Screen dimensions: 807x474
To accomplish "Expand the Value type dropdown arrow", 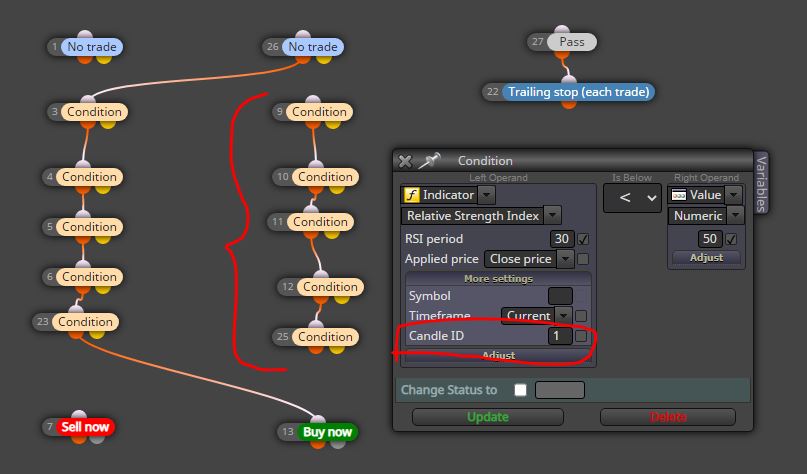I will [734, 195].
